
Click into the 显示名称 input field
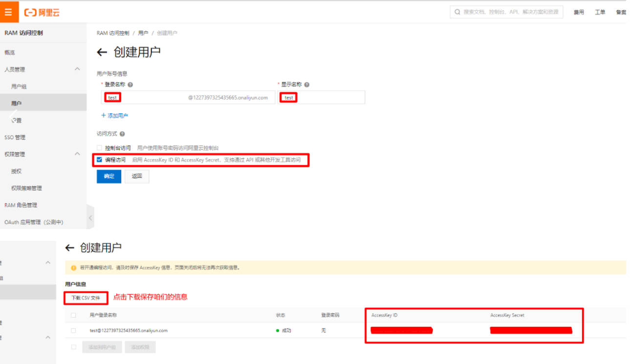(321, 97)
